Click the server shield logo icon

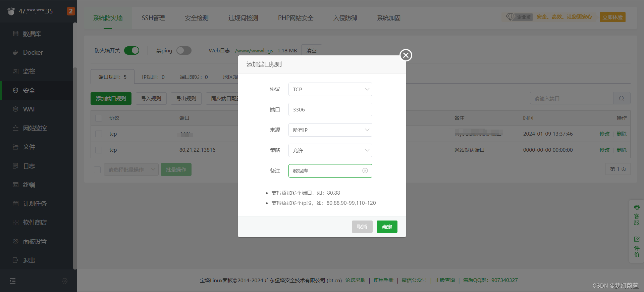pos(11,11)
